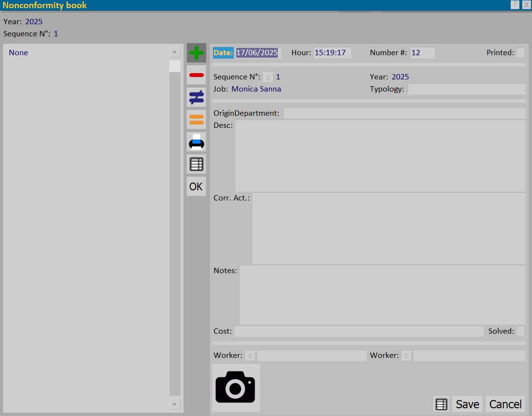Click the help question mark icon in title bar

(515, 4)
